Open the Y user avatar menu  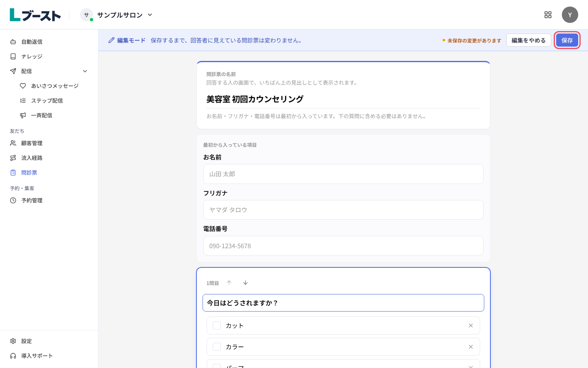coord(570,15)
